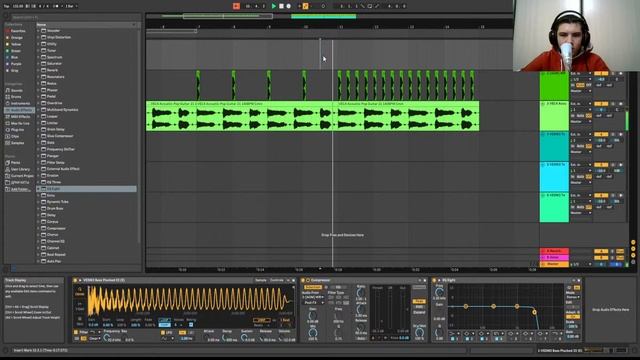Expand the Saturator device folder

click(x=38, y=64)
